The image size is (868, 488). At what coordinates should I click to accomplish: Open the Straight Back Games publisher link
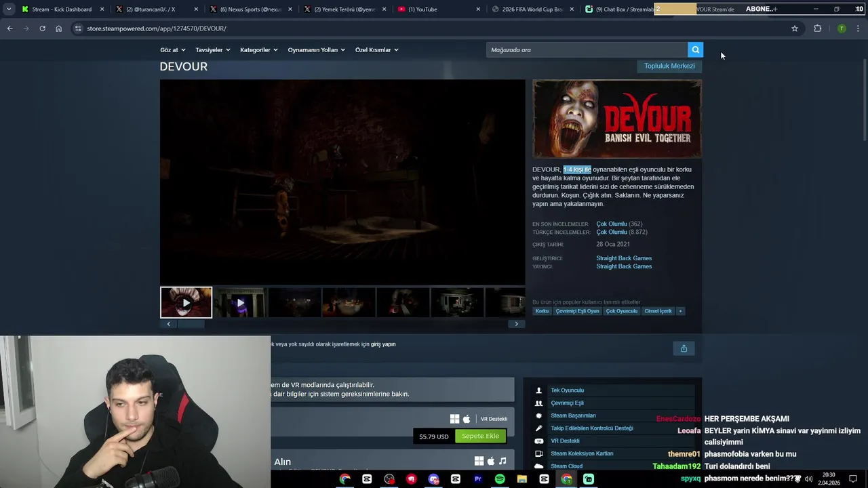624,266
